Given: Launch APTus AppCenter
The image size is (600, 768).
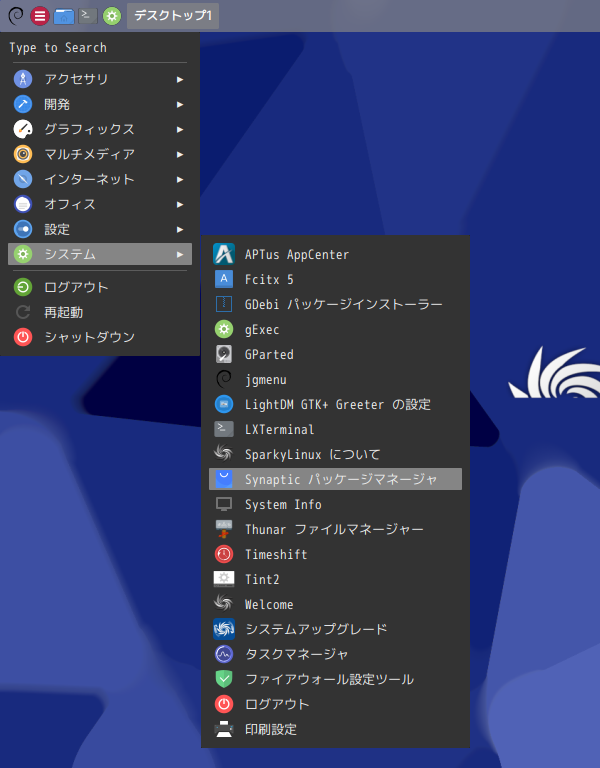Looking at the screenshot, I should coord(336,254).
